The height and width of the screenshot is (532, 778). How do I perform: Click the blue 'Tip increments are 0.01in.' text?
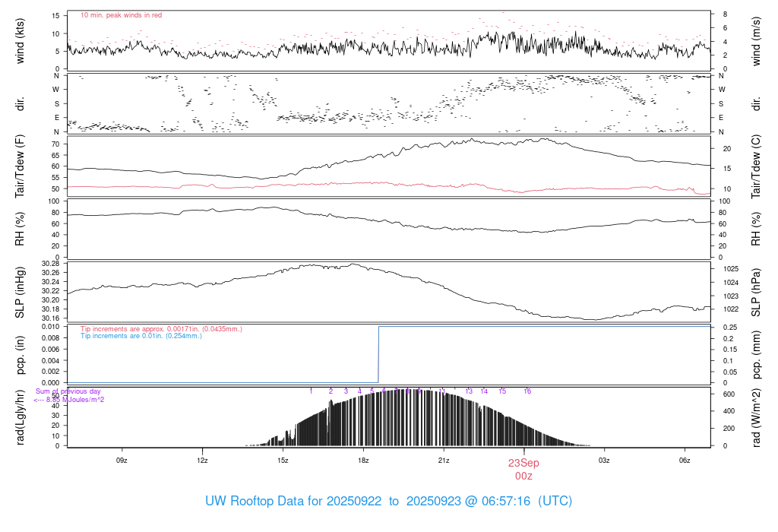[141, 336]
